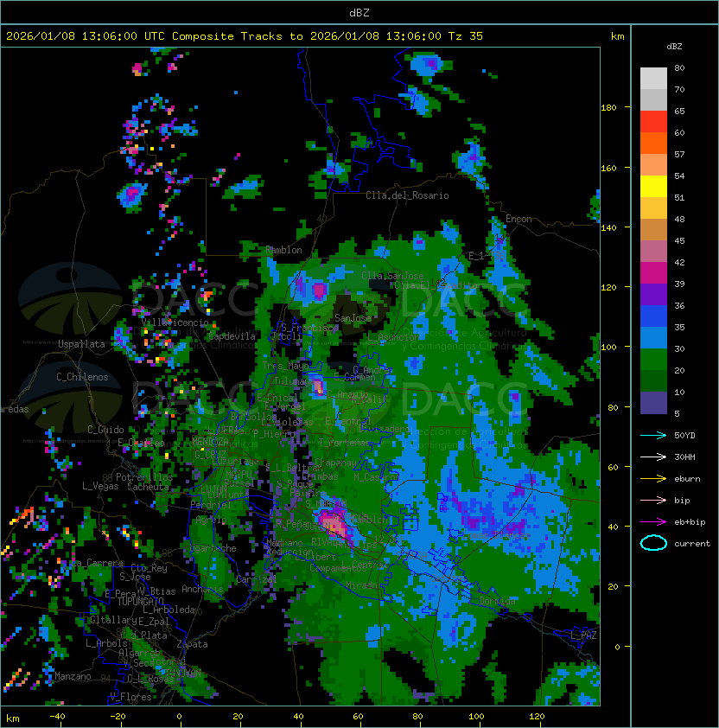This screenshot has height=728, width=719.
Task: Pick the magenta 39-42 dBZ swatch
Action: click(x=653, y=273)
